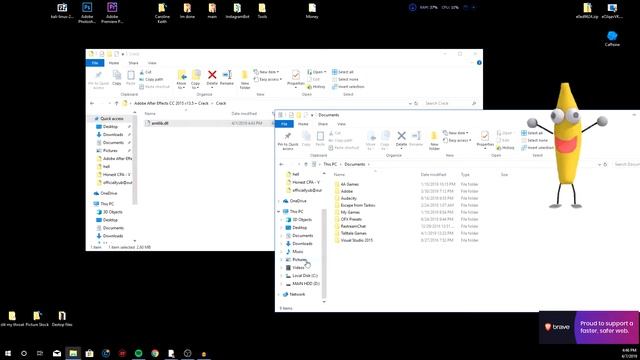Open File menu in Documents window
The height and width of the screenshot is (360, 640).
click(x=284, y=124)
